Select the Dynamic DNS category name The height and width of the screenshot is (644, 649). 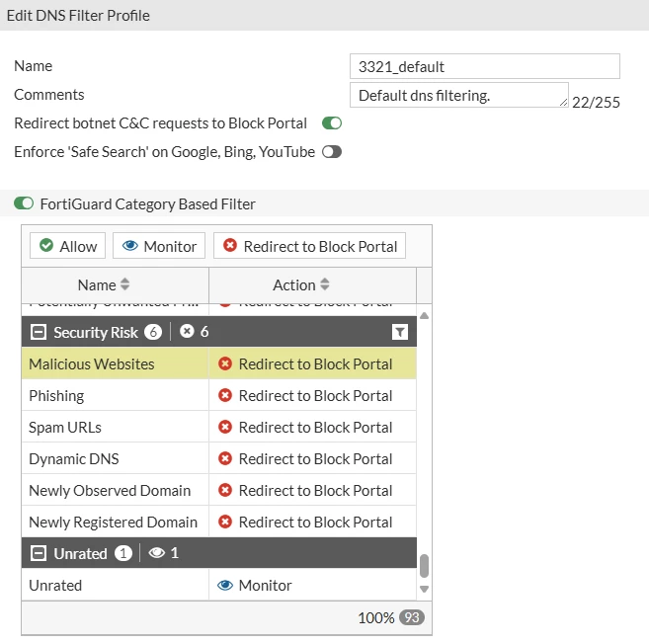point(74,459)
